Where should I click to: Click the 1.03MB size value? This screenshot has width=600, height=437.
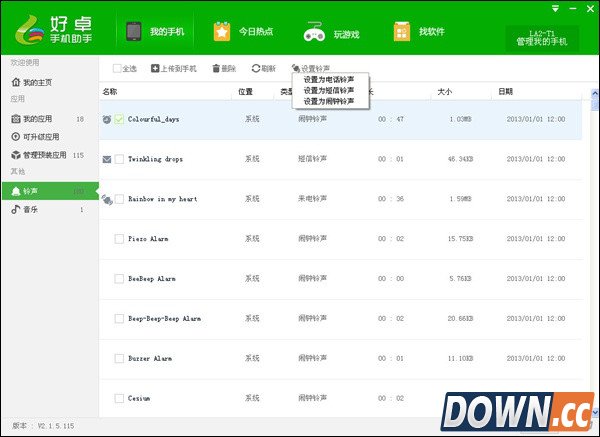tap(460, 119)
